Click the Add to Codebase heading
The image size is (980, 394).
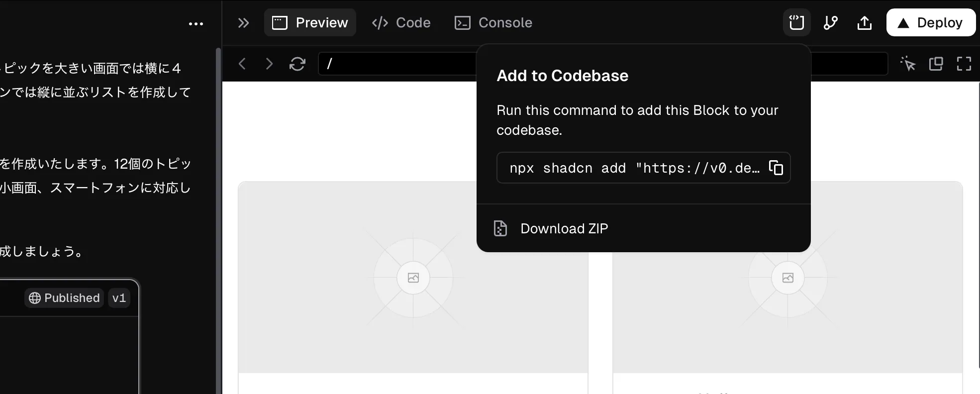pos(562,76)
